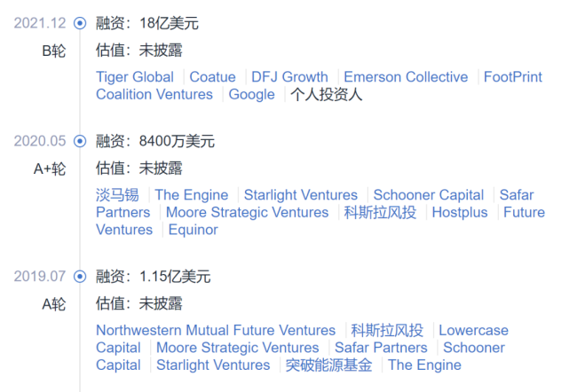Open Starlight Ventures link in A+ round

point(300,195)
